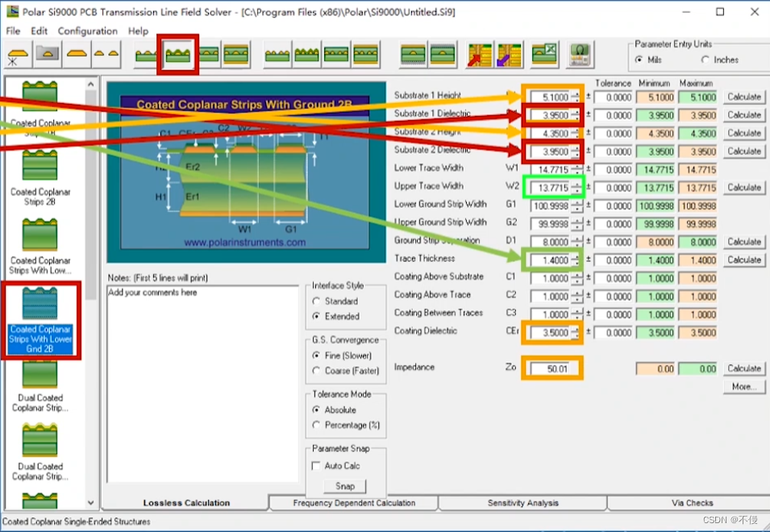The width and height of the screenshot is (770, 532).
Task: Select the two-trace differential structures toolbar icon
Action: (x=106, y=55)
